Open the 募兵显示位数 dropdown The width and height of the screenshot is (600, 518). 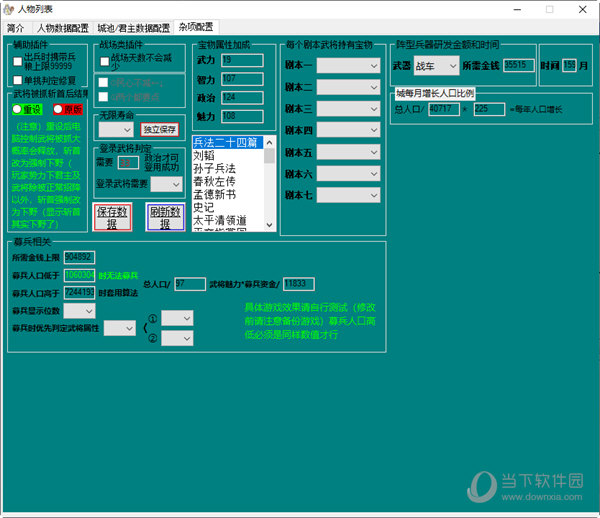[79, 311]
